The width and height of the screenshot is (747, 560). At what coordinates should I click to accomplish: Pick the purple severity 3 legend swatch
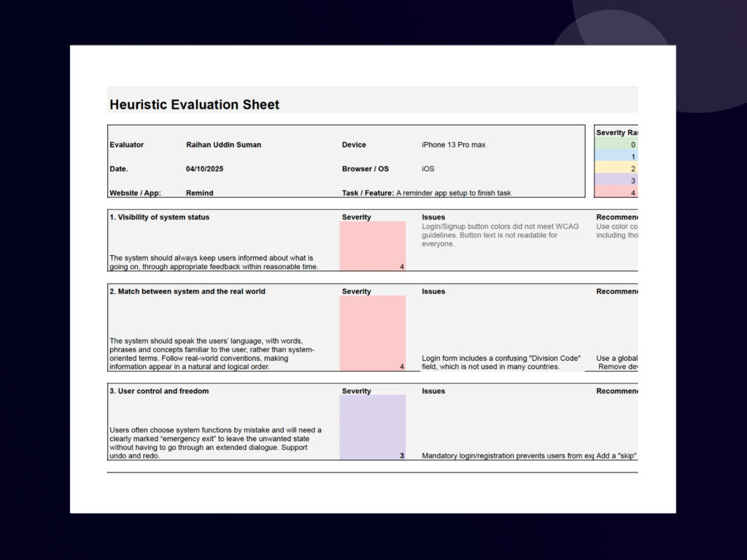tap(616, 181)
